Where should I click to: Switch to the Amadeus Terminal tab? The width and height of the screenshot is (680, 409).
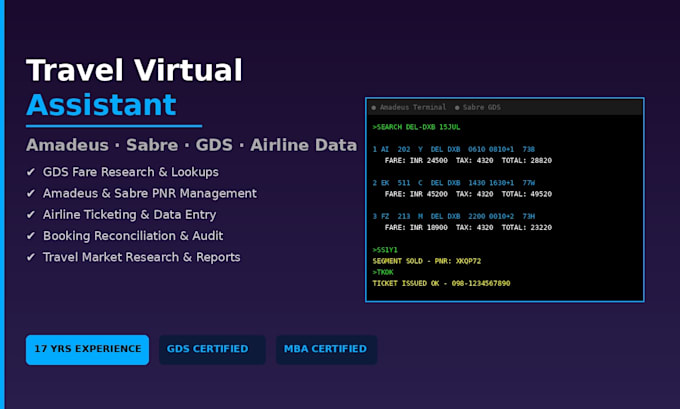tap(409, 107)
